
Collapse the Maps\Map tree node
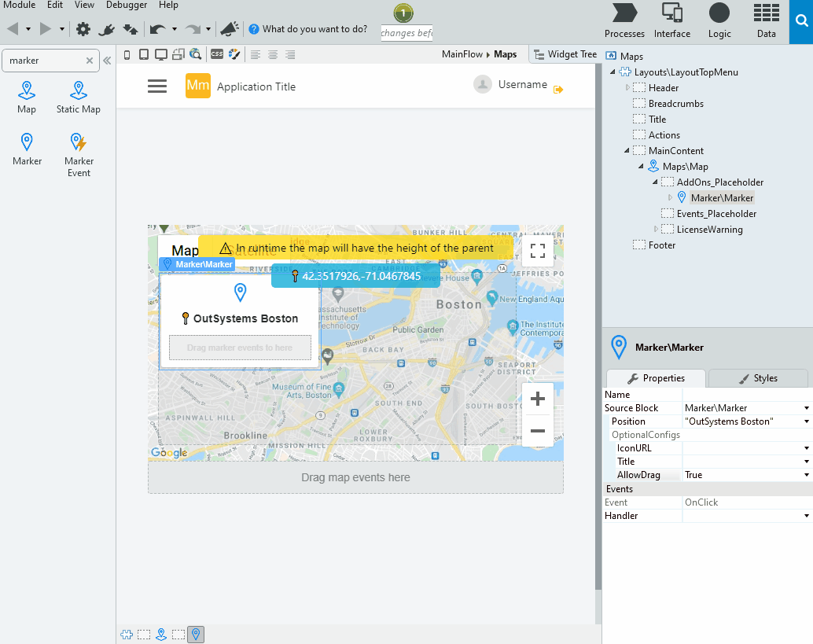tap(641, 167)
